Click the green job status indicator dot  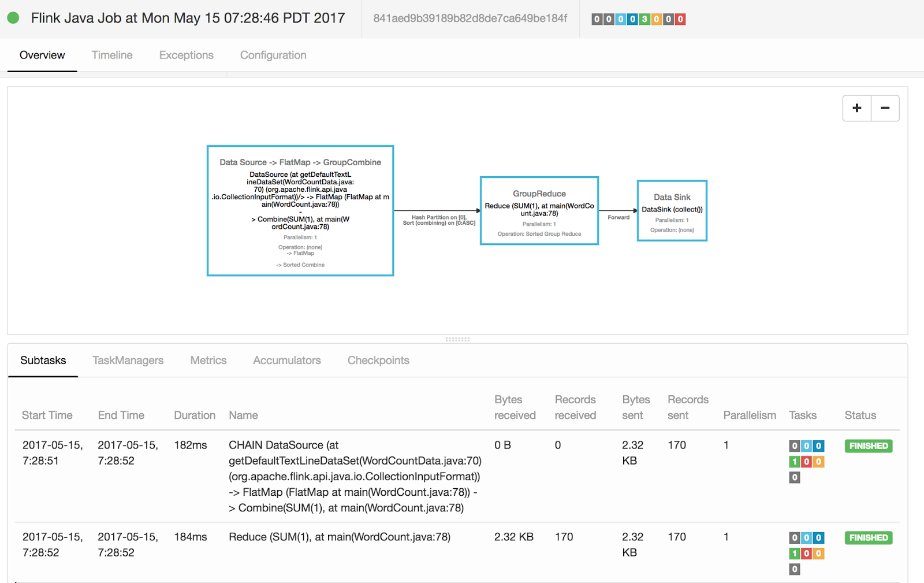13,18
